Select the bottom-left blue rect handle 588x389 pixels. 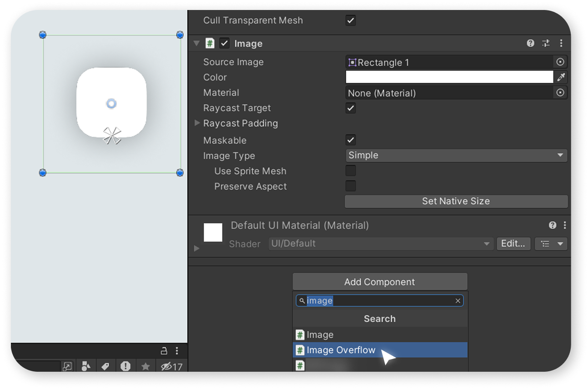(43, 173)
